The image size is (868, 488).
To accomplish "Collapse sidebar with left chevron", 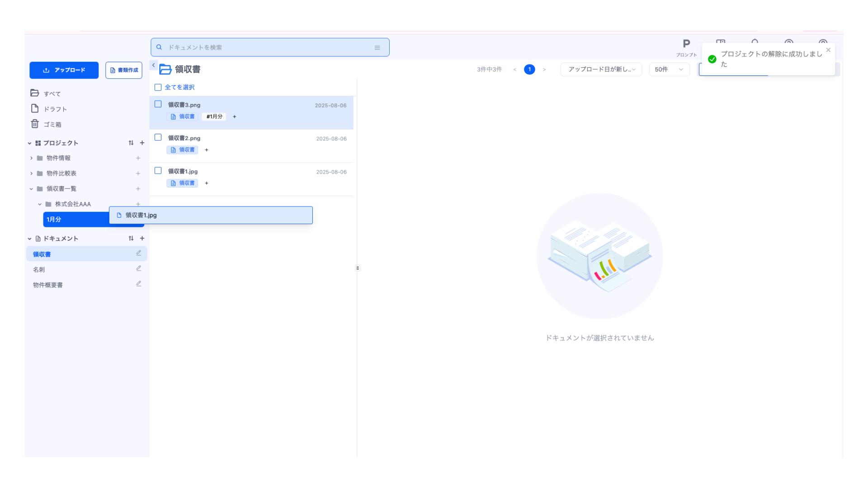I will click(154, 65).
